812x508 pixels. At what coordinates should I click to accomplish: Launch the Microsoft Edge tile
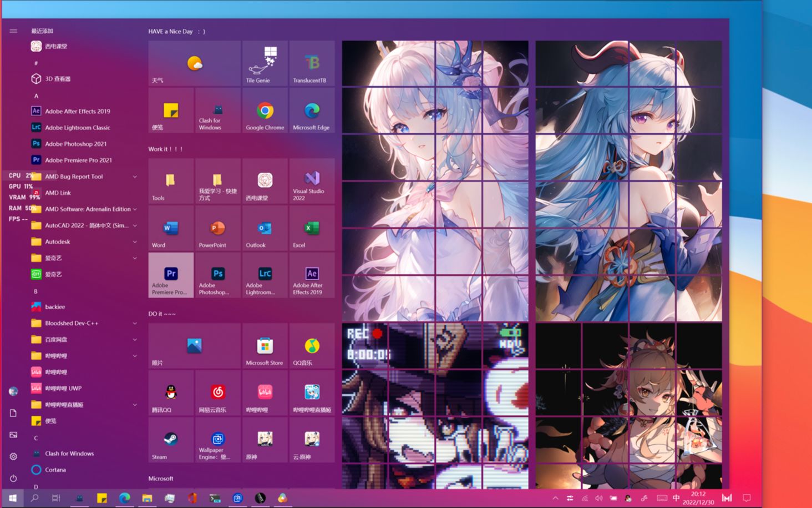pos(312,110)
